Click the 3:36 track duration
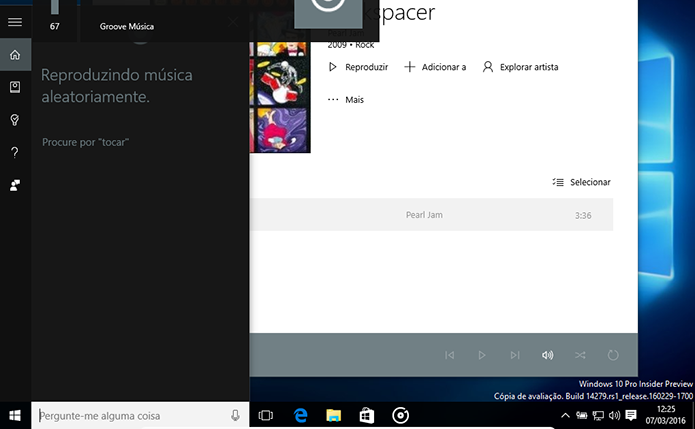The height and width of the screenshot is (429, 695). click(583, 215)
